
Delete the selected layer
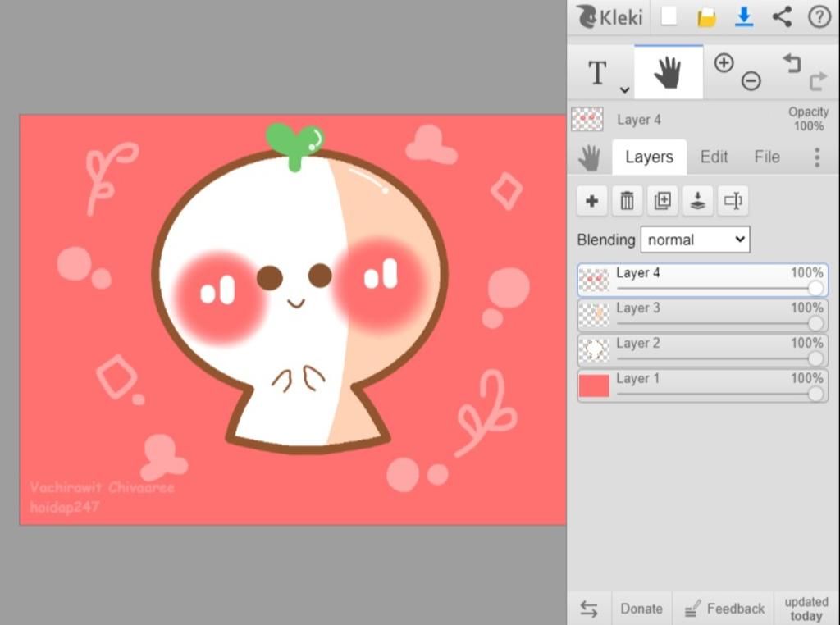(628, 202)
